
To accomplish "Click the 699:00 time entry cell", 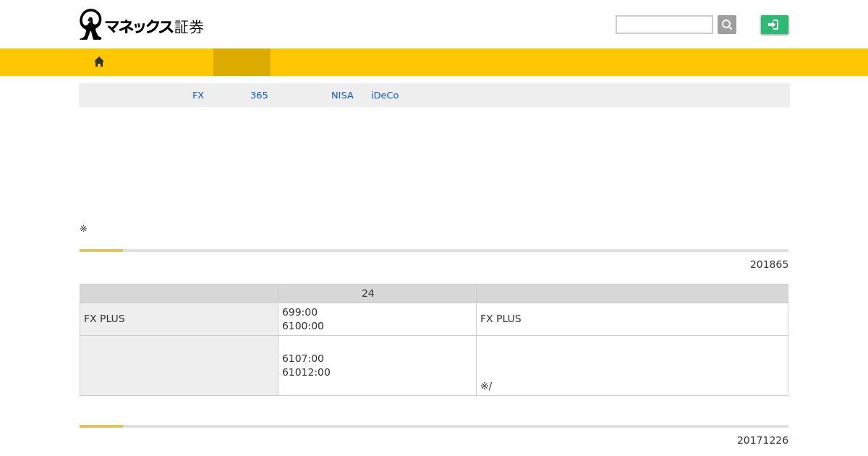I will tap(377, 319).
